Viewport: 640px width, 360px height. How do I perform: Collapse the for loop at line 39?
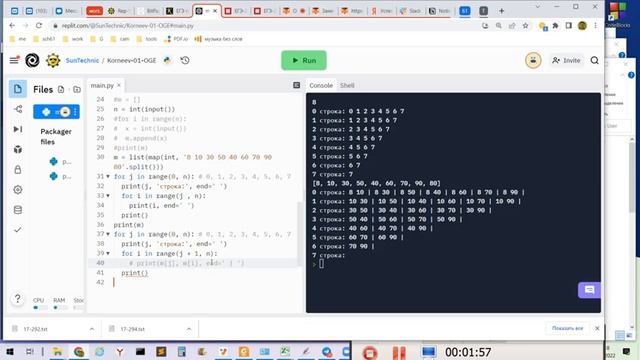108,253
